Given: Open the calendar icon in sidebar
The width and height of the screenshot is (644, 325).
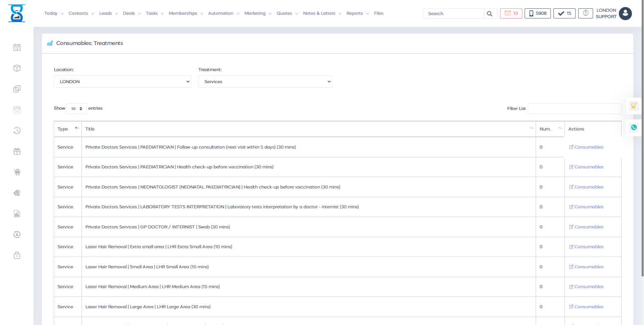Looking at the screenshot, I should click(17, 48).
